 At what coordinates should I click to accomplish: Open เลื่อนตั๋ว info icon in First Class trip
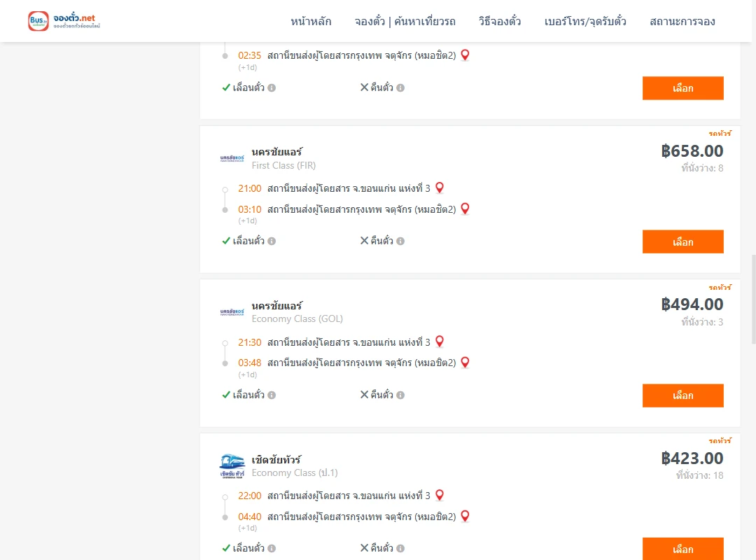[x=272, y=241]
